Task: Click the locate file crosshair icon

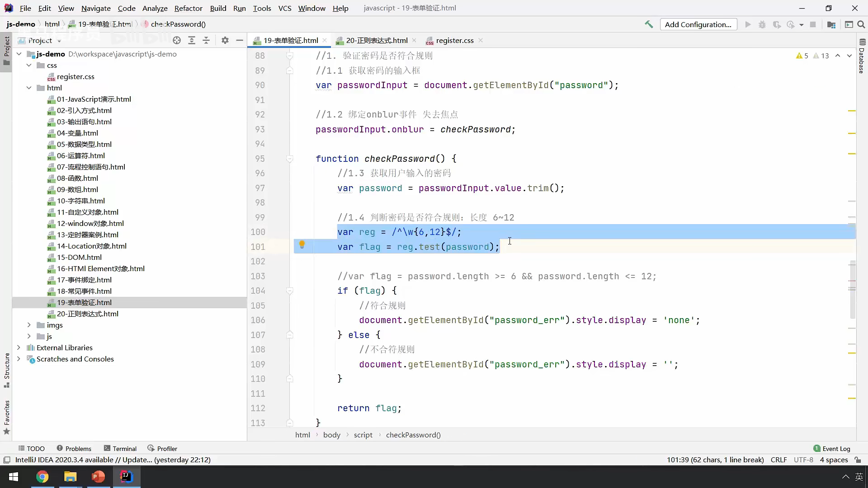Action: (x=177, y=40)
